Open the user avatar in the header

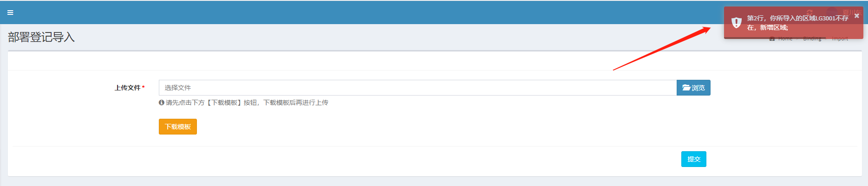pos(832,13)
